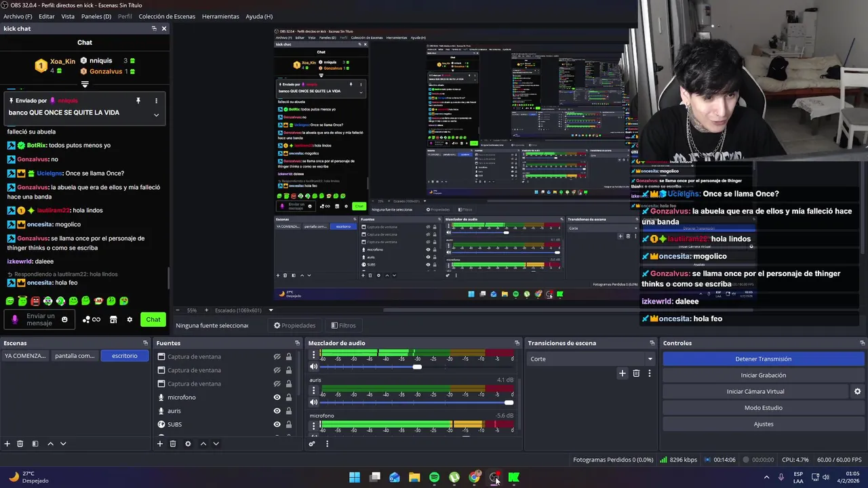
Task: Open Colección de Escenas menu
Action: click(167, 16)
